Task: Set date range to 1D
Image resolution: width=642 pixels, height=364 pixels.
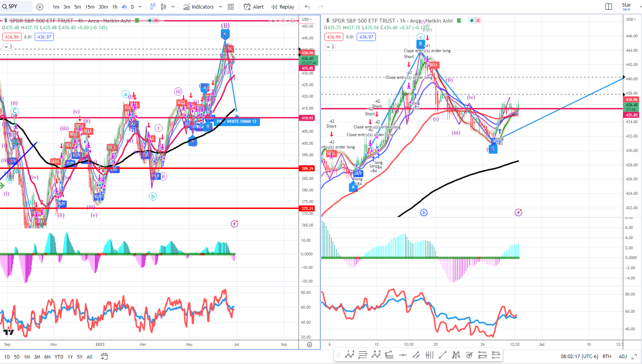Action: [x=7, y=357]
